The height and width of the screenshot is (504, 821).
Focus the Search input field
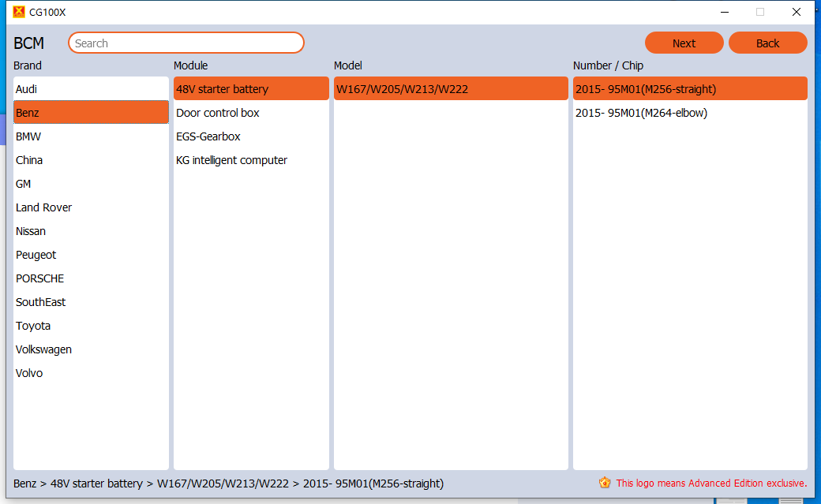[186, 43]
